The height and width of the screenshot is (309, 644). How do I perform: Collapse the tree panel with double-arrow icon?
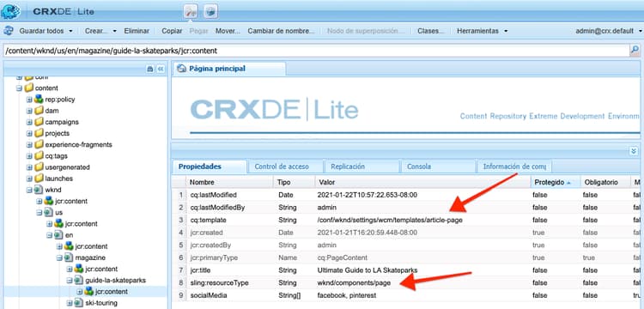coord(161,69)
